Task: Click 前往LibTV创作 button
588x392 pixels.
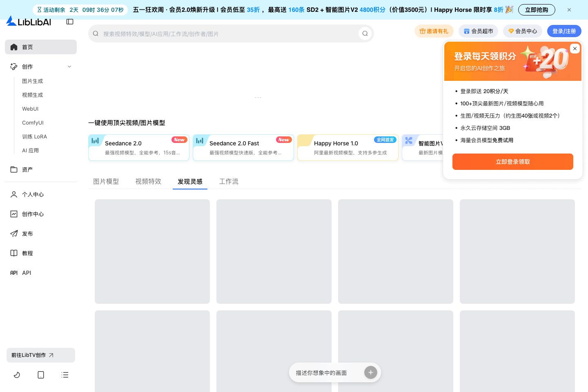Action: pos(41,355)
